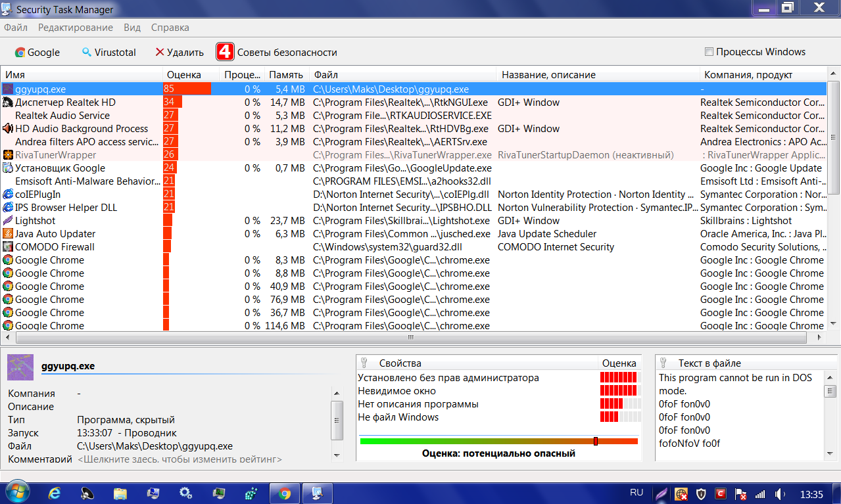
Task: Click the Chrome icon of the 76,9 MB row
Action: pyautogui.click(x=8, y=299)
